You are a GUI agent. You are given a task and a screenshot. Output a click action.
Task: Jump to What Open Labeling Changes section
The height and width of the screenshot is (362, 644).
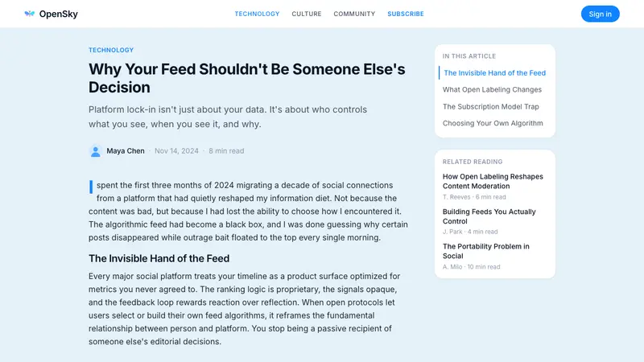point(492,89)
